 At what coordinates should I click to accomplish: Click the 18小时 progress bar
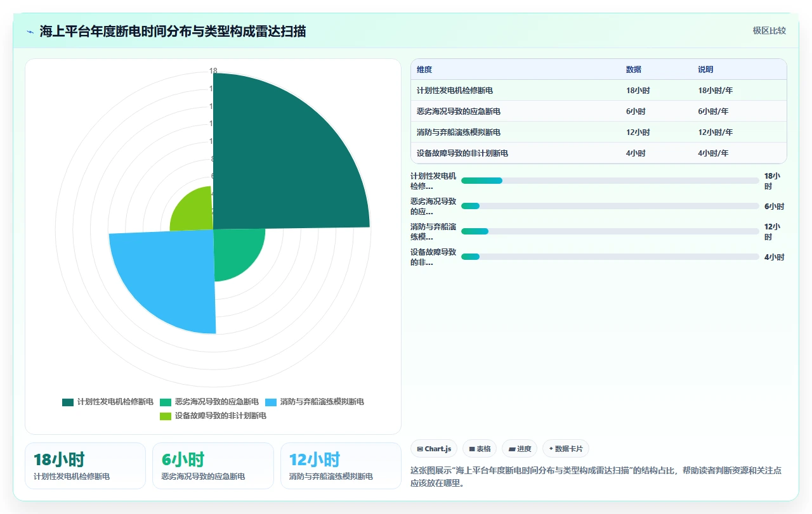point(610,181)
